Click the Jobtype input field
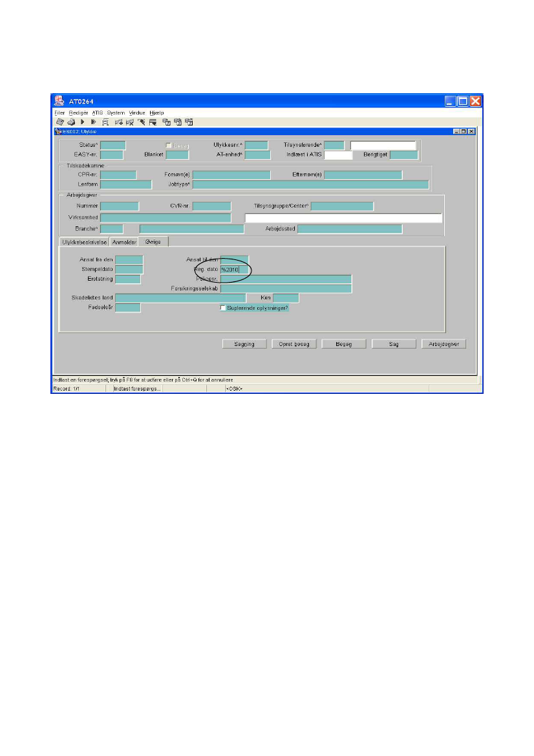 click(x=310, y=184)
